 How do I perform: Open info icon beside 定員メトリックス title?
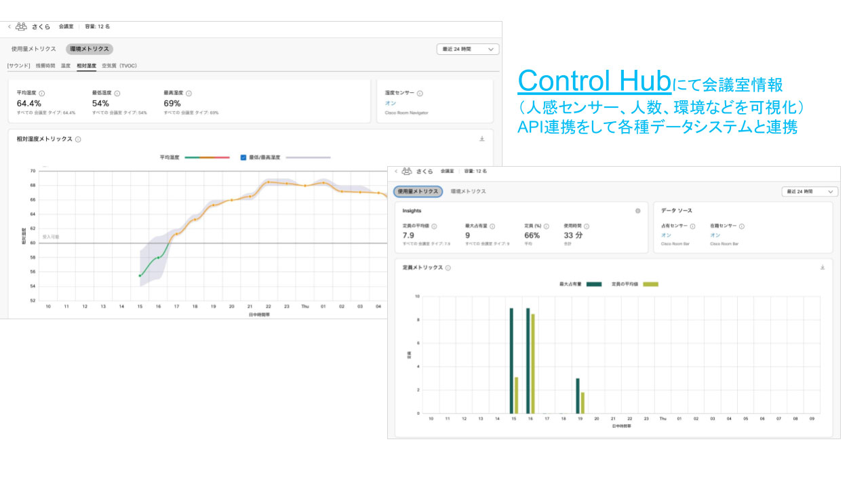(x=448, y=268)
